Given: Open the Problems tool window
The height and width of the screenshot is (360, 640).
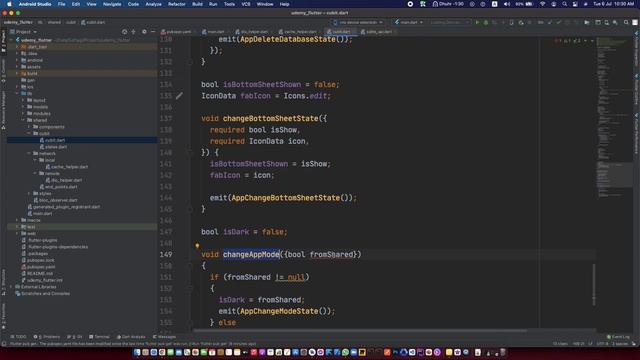Looking at the screenshot, I should 47,337.
